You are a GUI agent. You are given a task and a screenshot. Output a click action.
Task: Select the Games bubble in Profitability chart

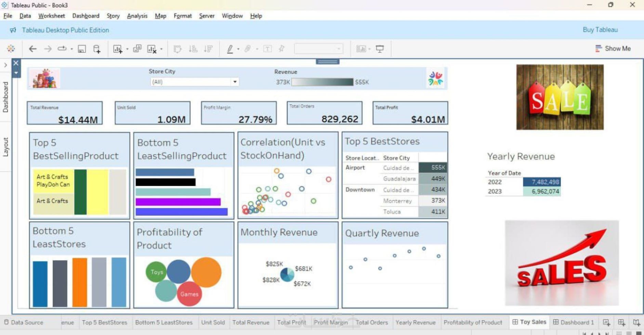[x=189, y=294]
